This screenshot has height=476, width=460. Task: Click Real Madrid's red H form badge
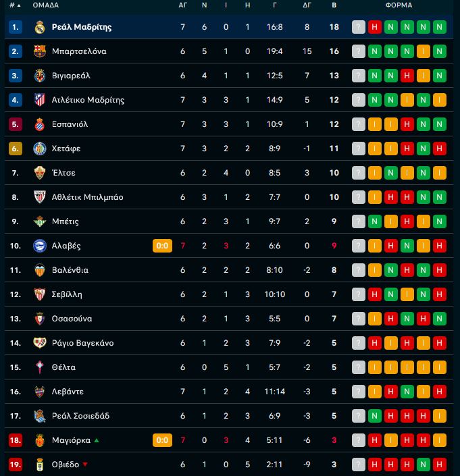tap(374, 27)
